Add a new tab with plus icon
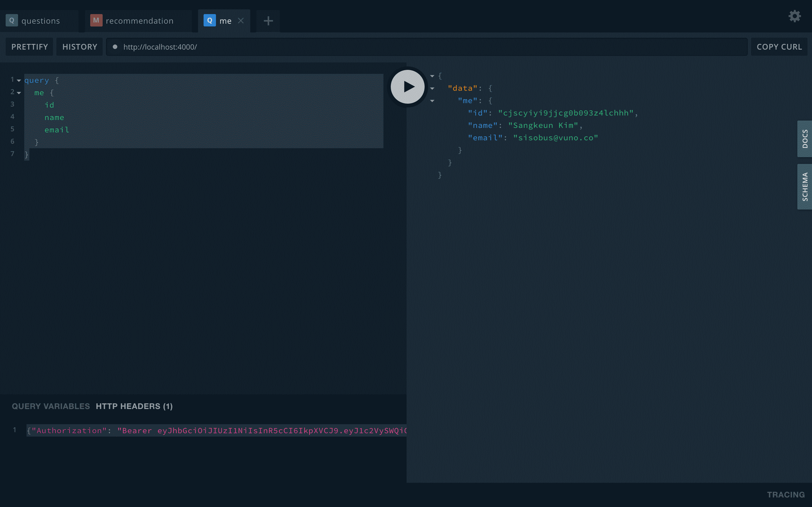Image resolution: width=812 pixels, height=507 pixels. point(268,21)
